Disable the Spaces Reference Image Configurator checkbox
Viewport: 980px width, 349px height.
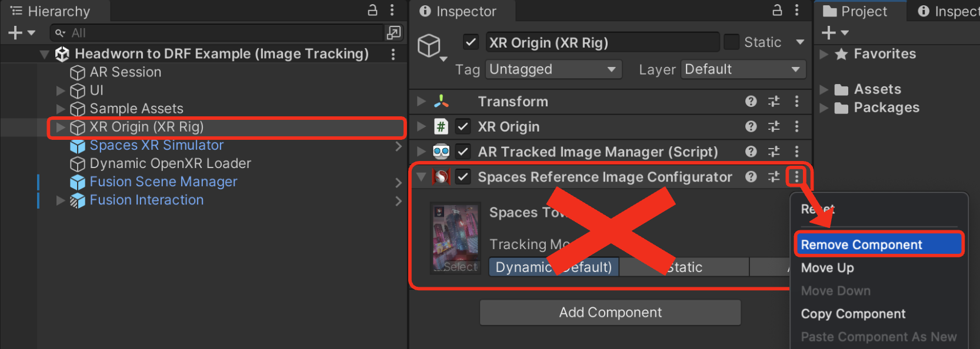(464, 177)
